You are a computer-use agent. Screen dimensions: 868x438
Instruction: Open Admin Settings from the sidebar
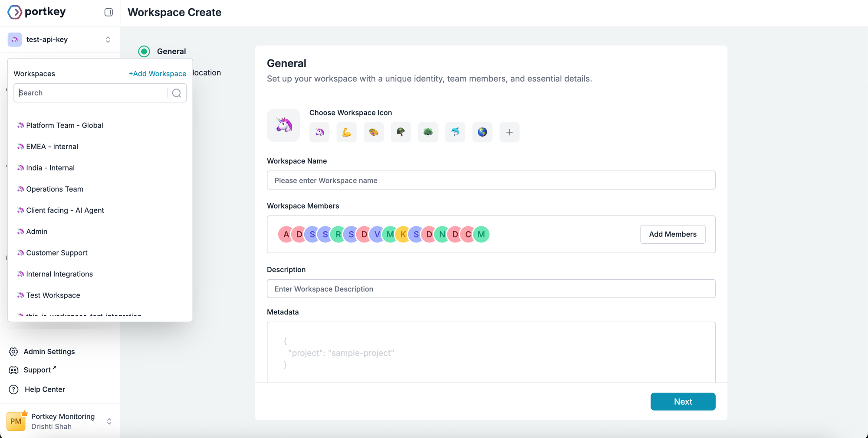[49, 352]
